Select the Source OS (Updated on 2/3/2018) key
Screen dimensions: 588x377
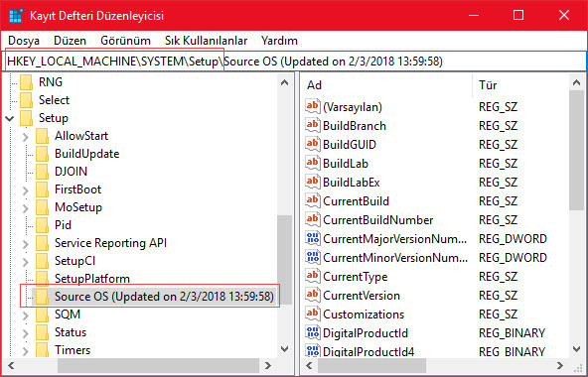tap(164, 297)
